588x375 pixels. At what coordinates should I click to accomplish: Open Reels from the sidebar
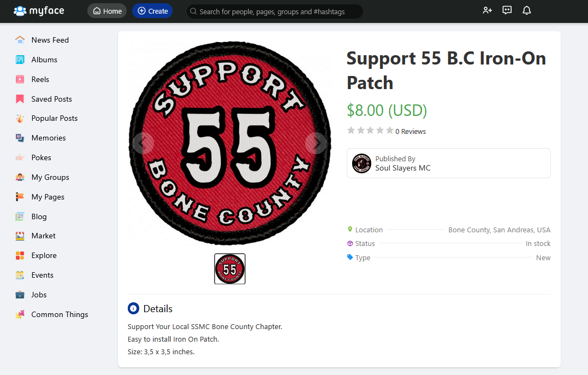click(40, 79)
